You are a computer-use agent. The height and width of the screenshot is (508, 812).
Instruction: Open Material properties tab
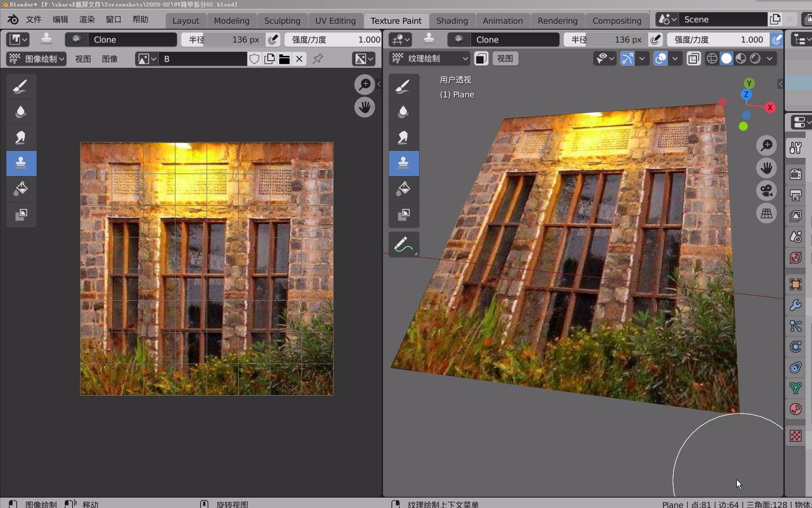(796, 409)
